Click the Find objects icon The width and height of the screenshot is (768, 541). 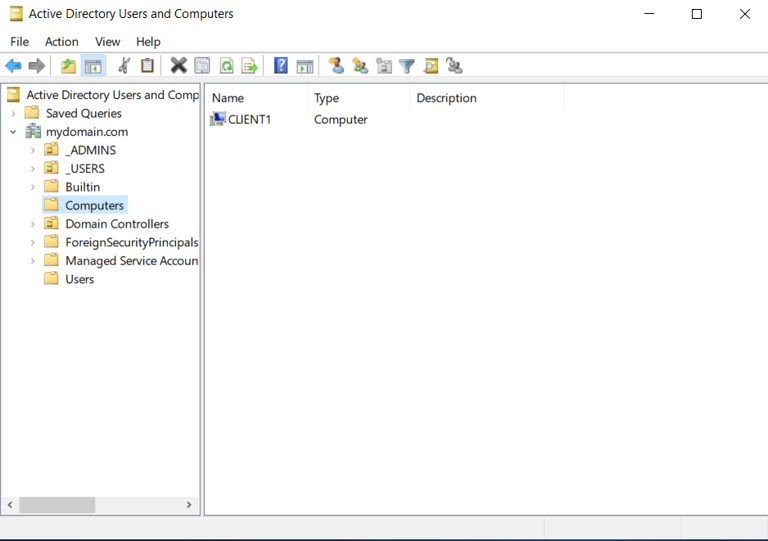pyautogui.click(x=431, y=66)
